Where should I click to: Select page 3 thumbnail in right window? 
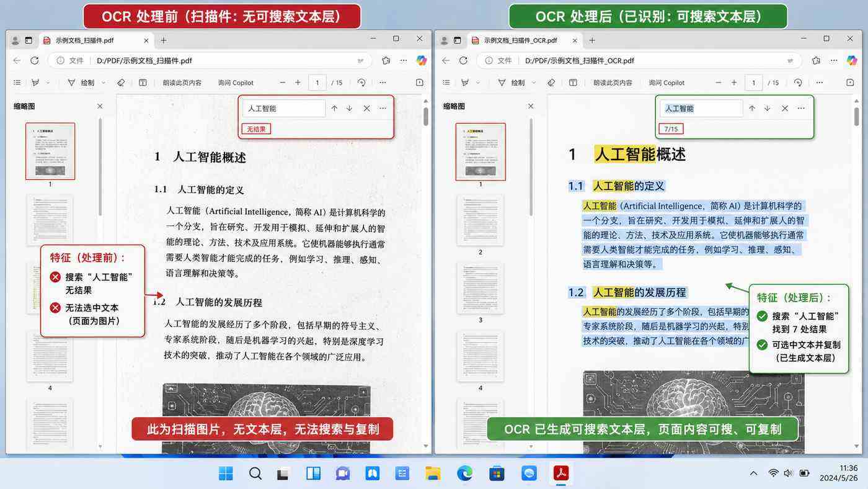(480, 288)
